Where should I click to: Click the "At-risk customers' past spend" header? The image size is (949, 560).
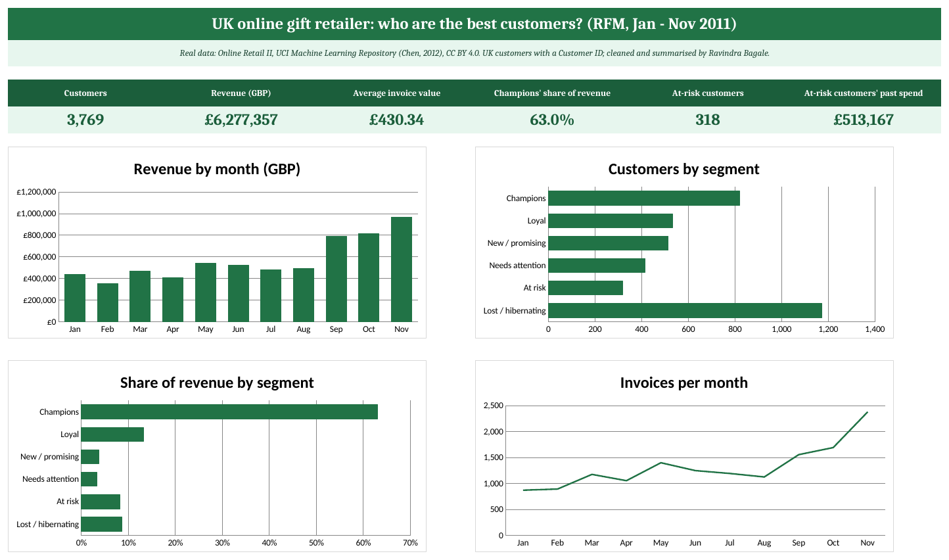[864, 93]
